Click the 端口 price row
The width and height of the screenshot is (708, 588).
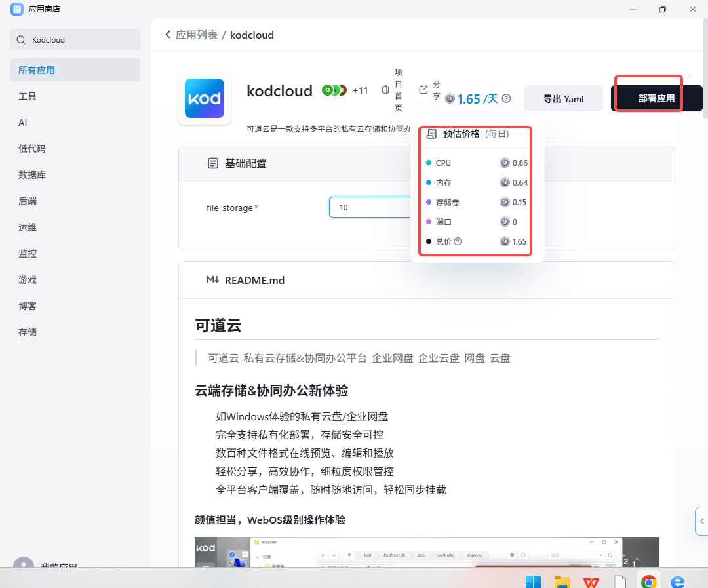[477, 222]
